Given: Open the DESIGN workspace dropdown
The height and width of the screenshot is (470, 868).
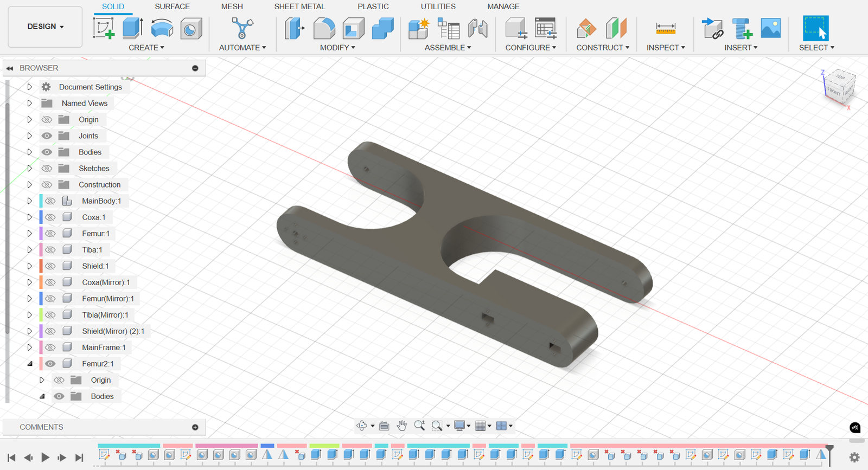Looking at the screenshot, I should [46, 27].
